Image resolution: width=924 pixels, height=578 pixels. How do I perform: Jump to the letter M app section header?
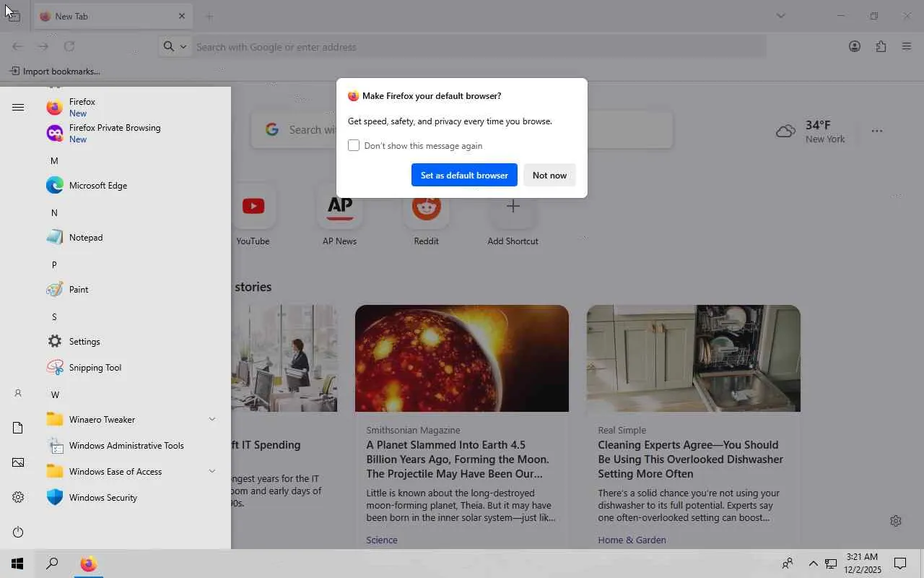click(x=54, y=160)
